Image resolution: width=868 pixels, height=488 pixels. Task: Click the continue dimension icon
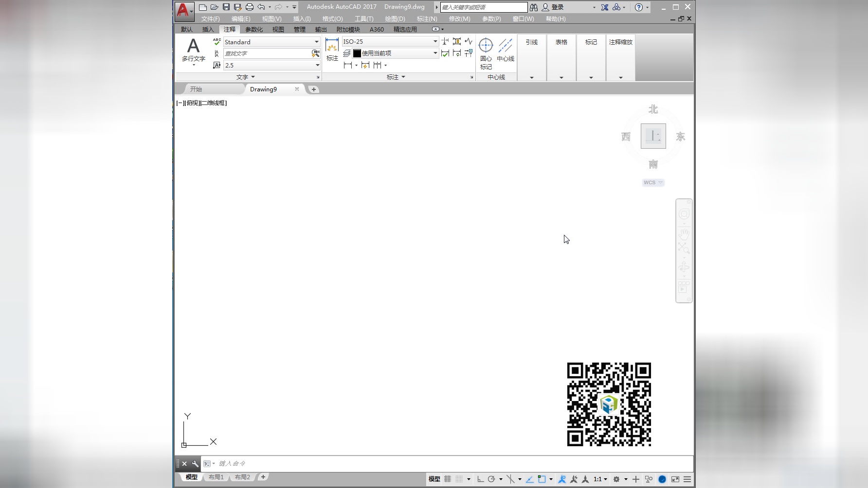click(x=377, y=65)
